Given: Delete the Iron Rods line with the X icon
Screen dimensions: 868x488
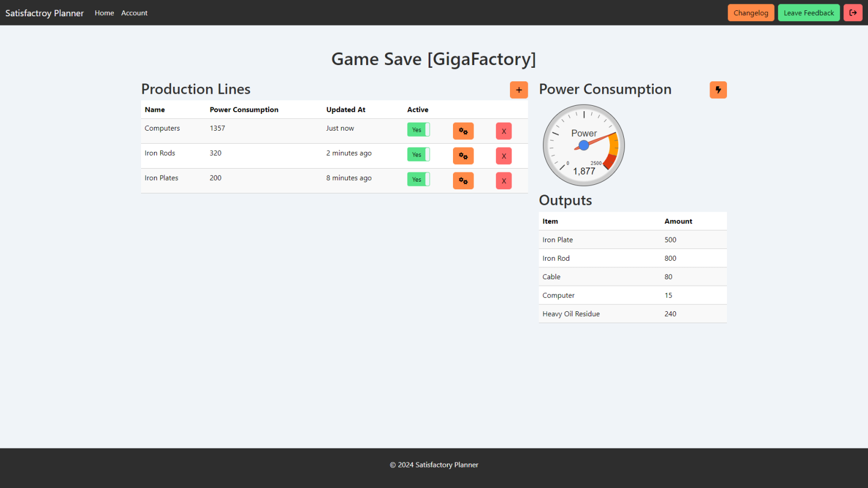Looking at the screenshot, I should coord(503,156).
